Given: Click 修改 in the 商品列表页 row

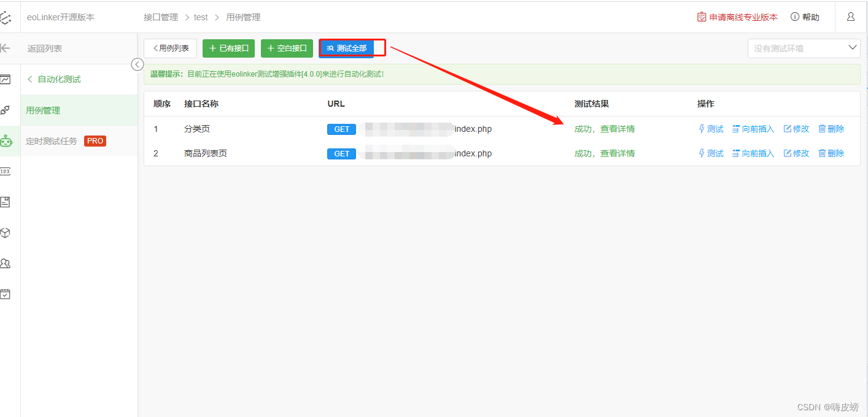Looking at the screenshot, I should tap(796, 153).
